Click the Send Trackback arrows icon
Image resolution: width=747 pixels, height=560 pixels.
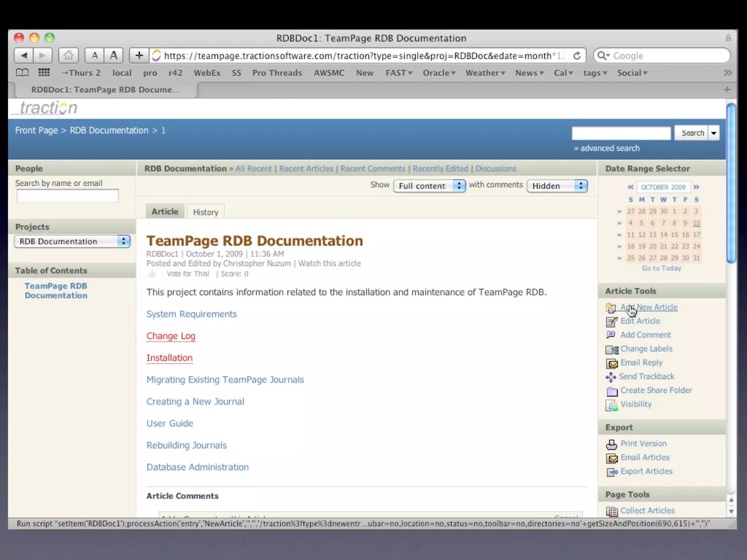[x=611, y=377]
